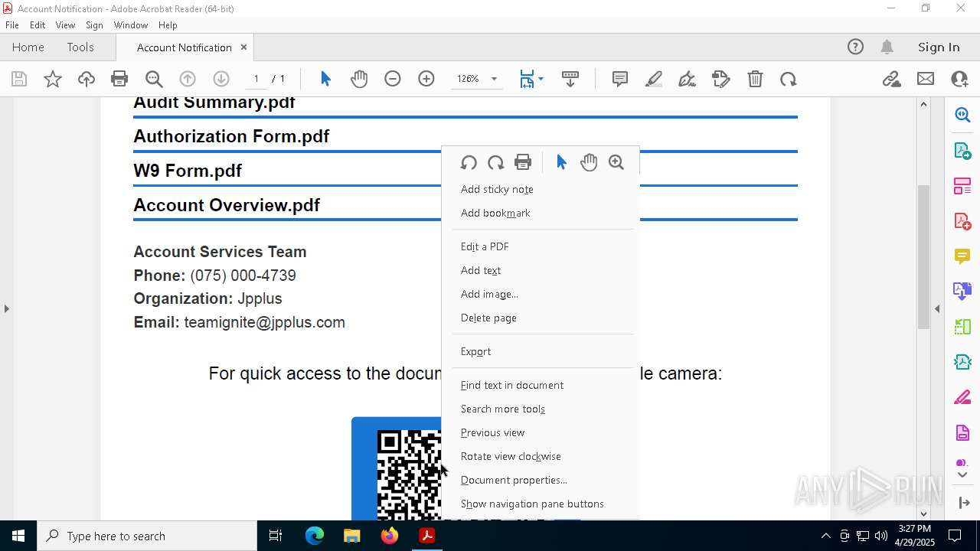Open the Help menu
Viewport: 980px width, 551px height.
point(168,24)
